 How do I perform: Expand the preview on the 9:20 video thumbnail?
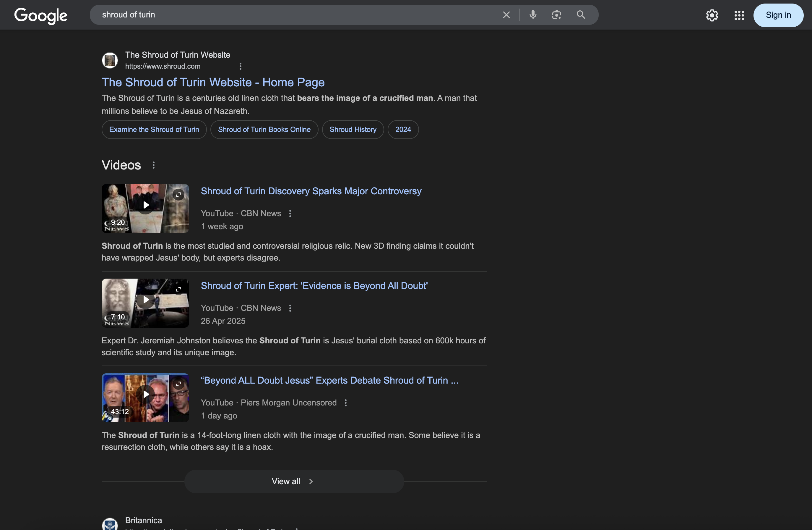(178, 195)
